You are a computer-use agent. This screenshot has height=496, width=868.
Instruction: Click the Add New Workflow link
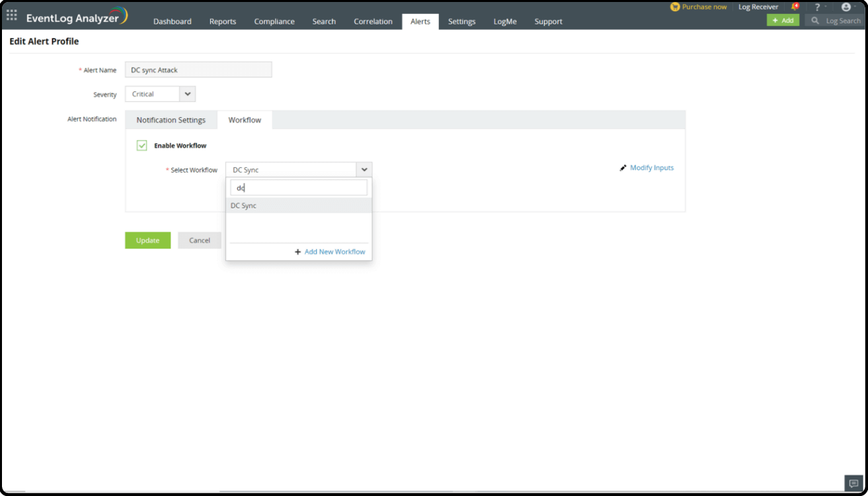coord(335,252)
